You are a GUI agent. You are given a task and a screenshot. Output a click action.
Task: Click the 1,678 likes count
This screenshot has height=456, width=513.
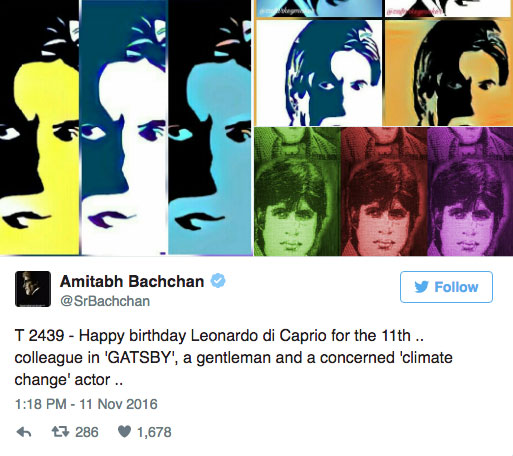[x=154, y=432]
